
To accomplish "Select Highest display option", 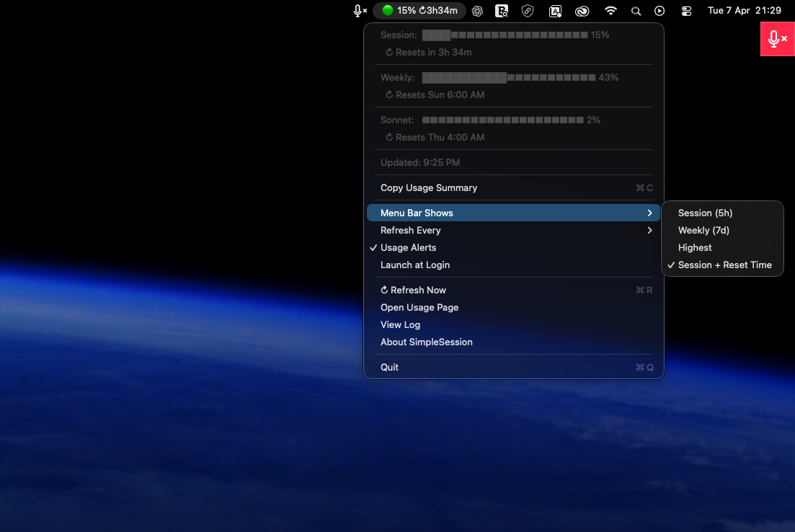I will pyautogui.click(x=722, y=247).
